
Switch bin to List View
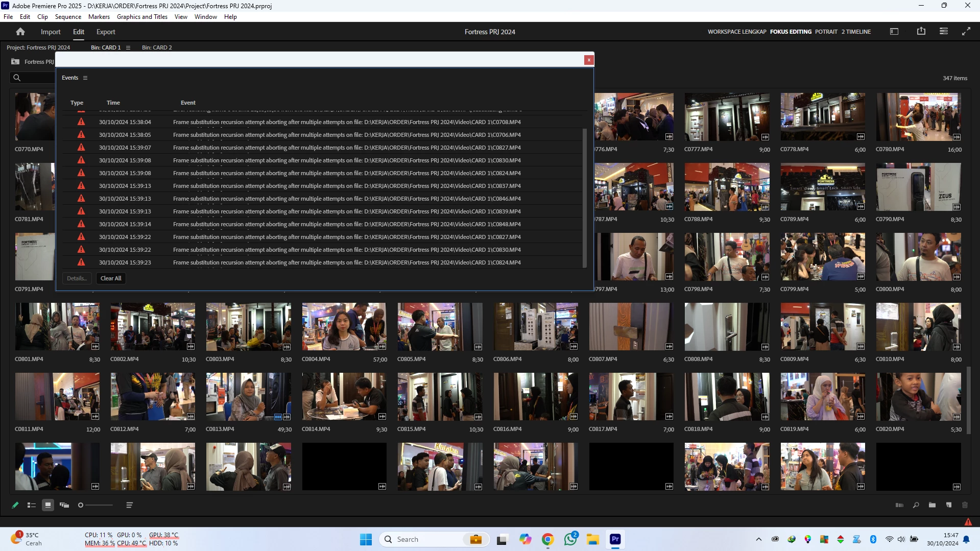pos(32,505)
